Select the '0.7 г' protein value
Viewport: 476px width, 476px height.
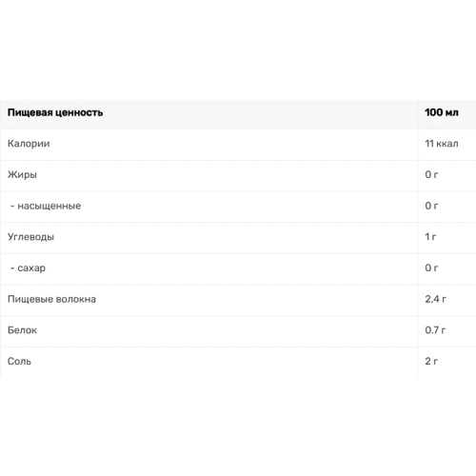click(435, 330)
